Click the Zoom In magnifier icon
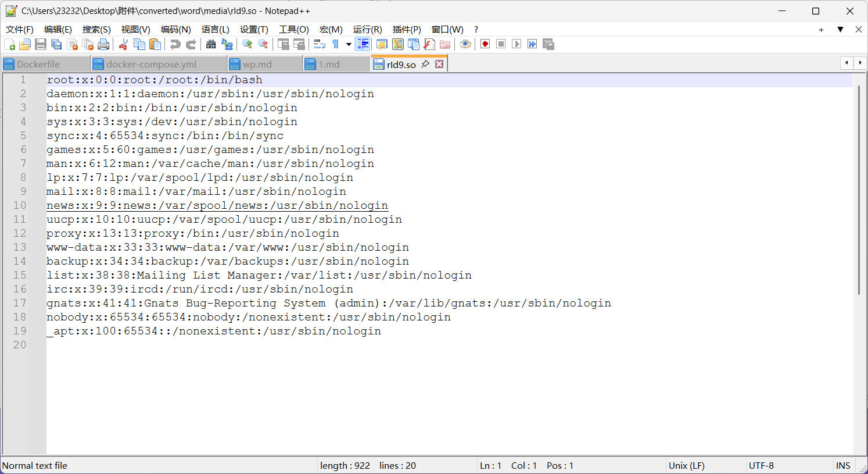This screenshot has width=868, height=474. tap(247, 44)
